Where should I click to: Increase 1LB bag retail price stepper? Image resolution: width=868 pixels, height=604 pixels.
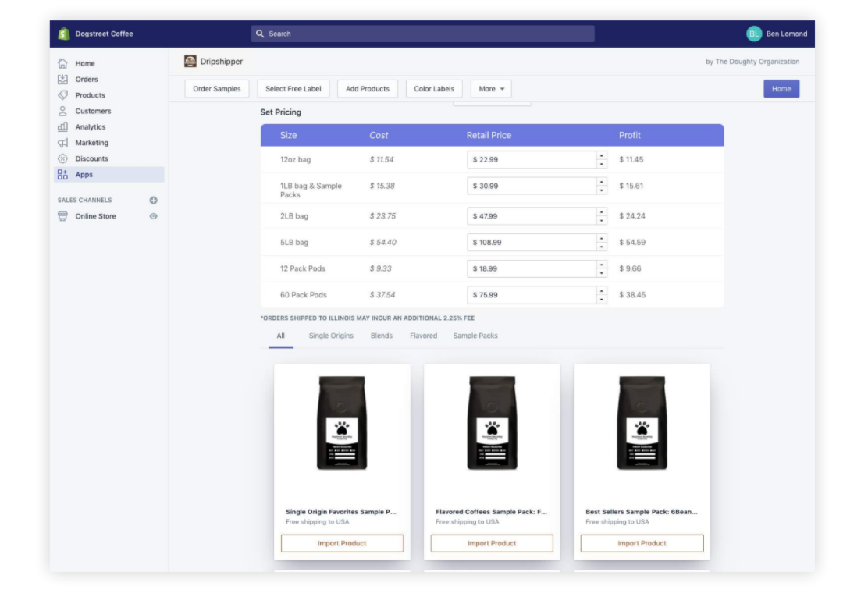pos(602,182)
